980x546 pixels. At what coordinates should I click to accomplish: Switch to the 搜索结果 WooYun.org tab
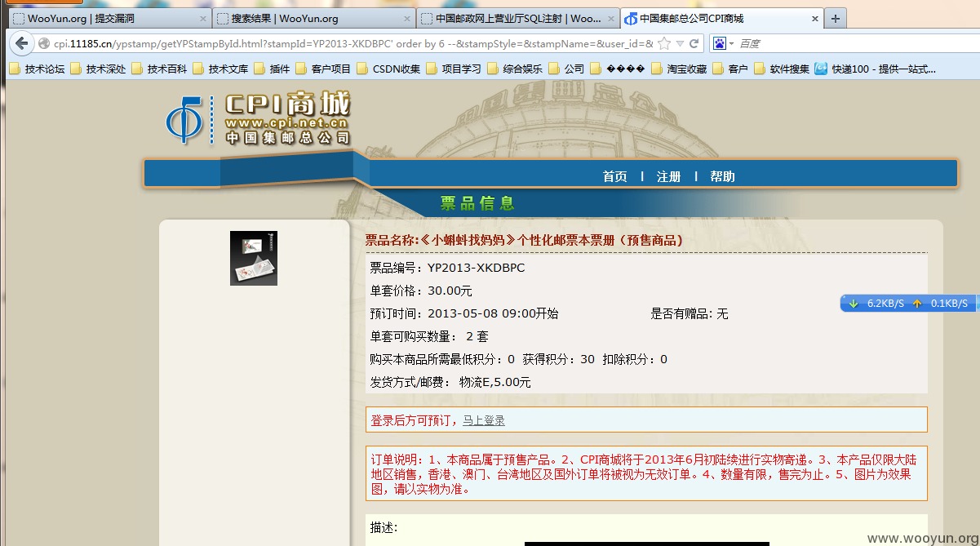(x=313, y=18)
